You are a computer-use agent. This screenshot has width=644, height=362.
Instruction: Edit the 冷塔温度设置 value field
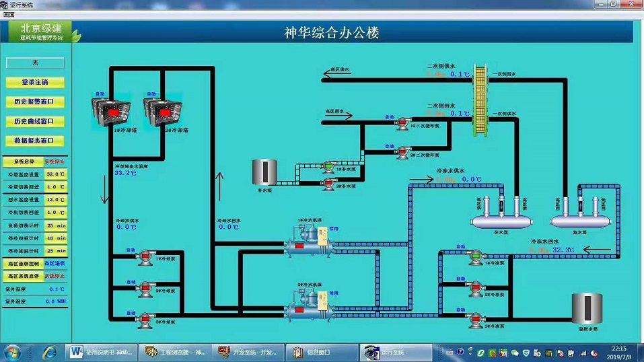(55, 174)
